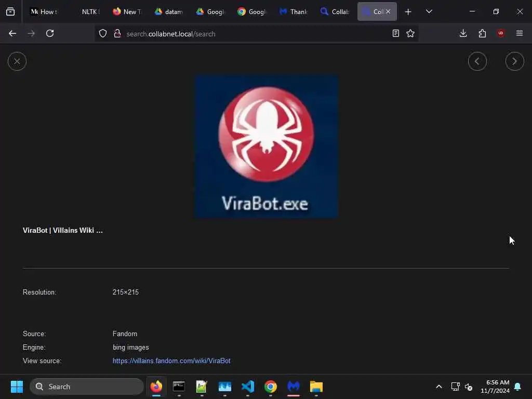Open the terminal app from taskbar
Viewport: 532px width, 399px height.
tap(179, 387)
